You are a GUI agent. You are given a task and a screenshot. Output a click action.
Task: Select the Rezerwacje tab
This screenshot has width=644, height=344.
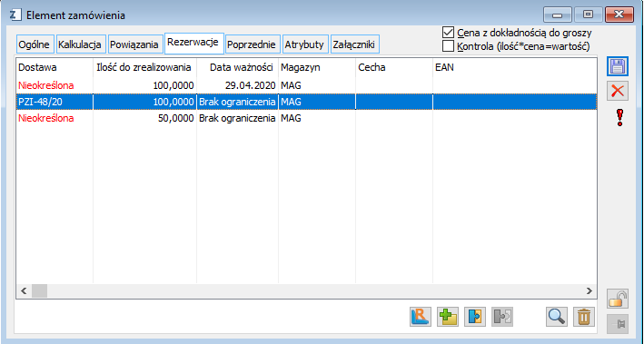coord(193,43)
